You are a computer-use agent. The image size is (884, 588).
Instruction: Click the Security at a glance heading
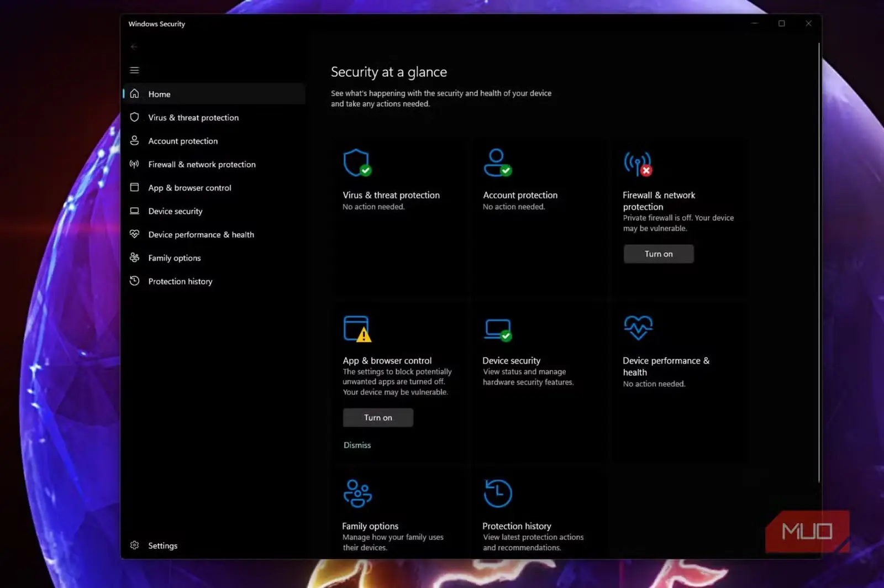click(388, 72)
